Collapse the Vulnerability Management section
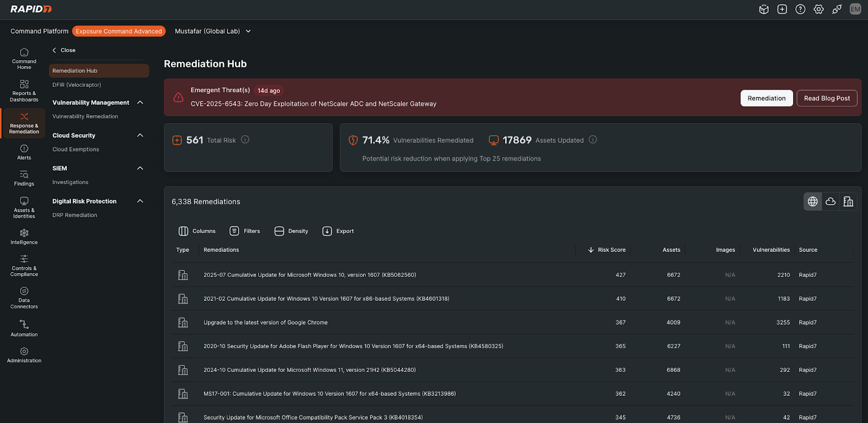The image size is (868, 423). [140, 103]
